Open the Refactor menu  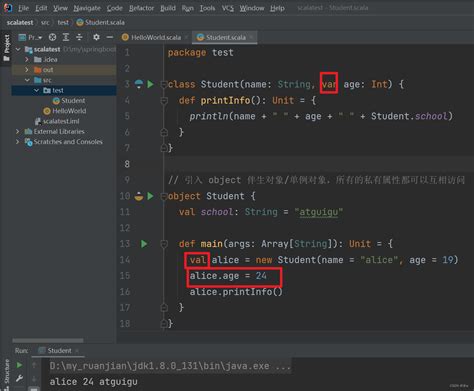pos(141,8)
